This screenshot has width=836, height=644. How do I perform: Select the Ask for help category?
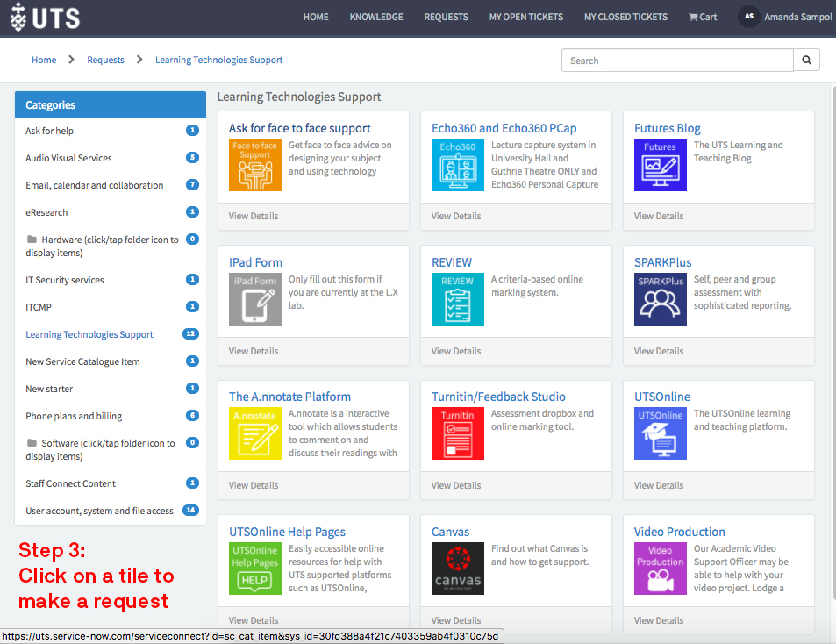coord(50,131)
